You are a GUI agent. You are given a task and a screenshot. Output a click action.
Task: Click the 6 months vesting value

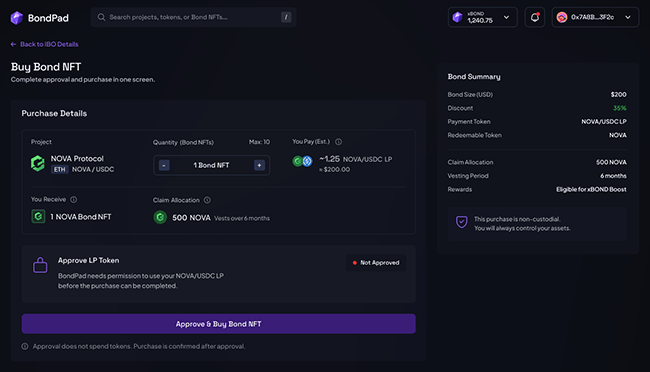coord(614,176)
